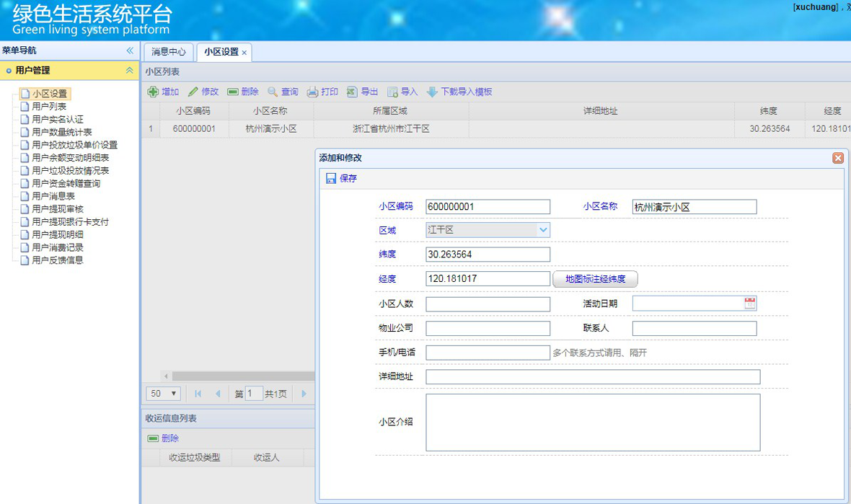
Task: Open 用户提现明细 menu item
Action: point(58,235)
